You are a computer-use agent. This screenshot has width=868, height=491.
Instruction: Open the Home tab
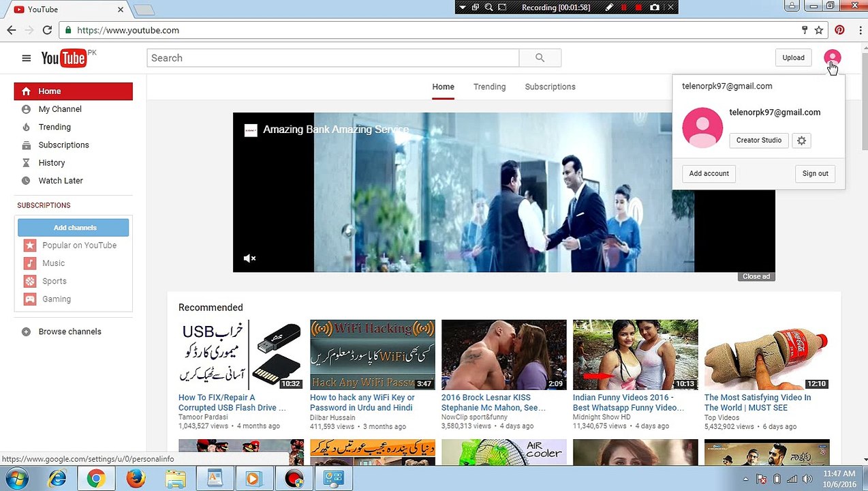coord(443,87)
